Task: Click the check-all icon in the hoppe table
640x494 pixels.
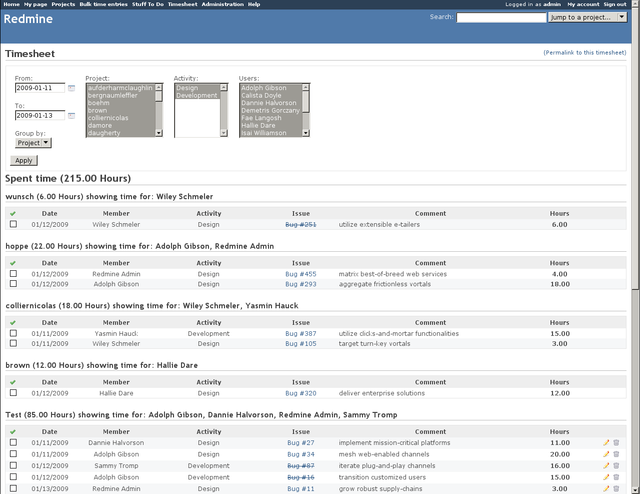Action: pyautogui.click(x=13, y=263)
